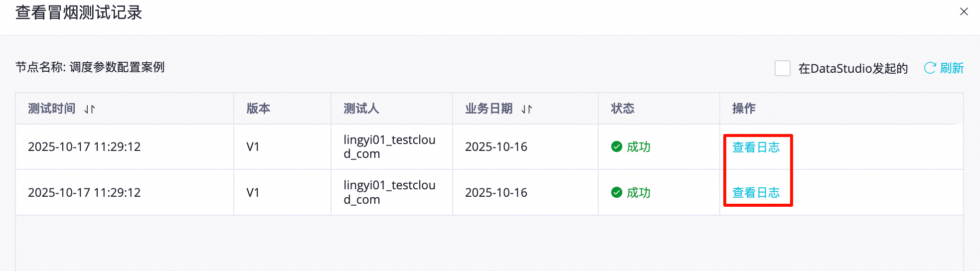Open 查看日志 for the second test record
Image resolution: width=980 pixels, height=271 pixels.
(756, 193)
